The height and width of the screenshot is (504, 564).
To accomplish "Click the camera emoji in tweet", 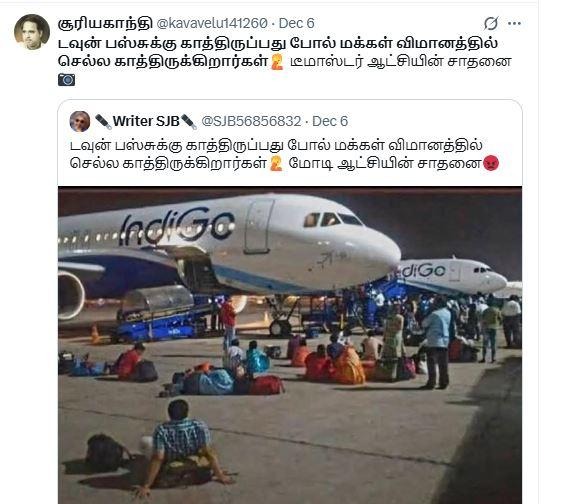I will pyautogui.click(x=67, y=80).
